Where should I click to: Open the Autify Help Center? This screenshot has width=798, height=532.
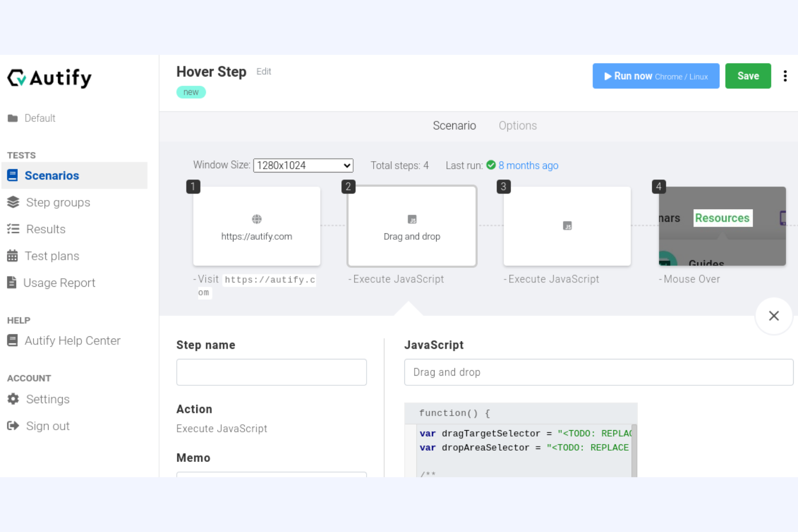point(13,340)
